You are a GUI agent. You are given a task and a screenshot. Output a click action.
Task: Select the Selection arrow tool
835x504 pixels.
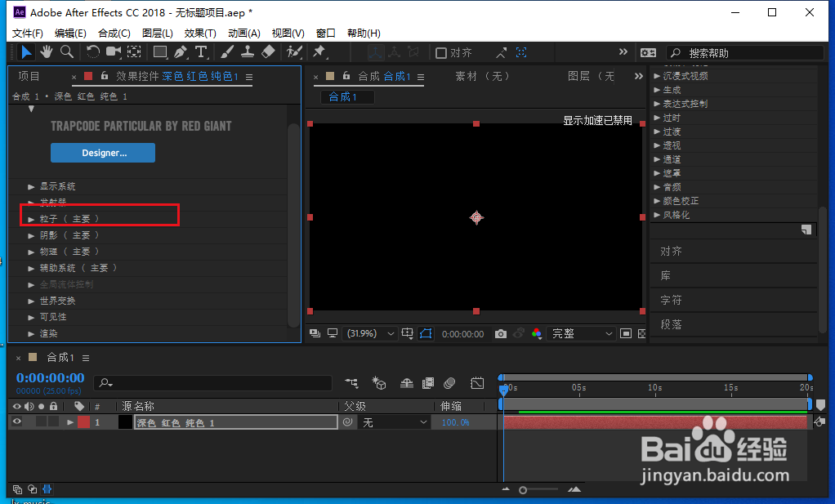pyautogui.click(x=25, y=52)
